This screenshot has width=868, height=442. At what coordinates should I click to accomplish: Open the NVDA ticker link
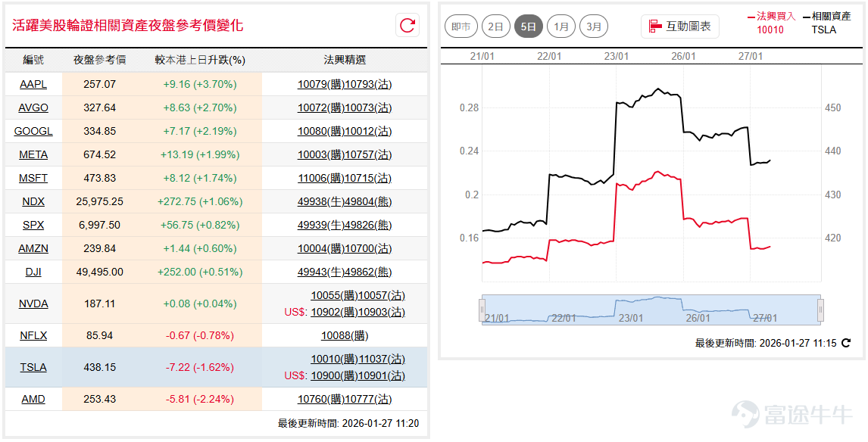(33, 303)
